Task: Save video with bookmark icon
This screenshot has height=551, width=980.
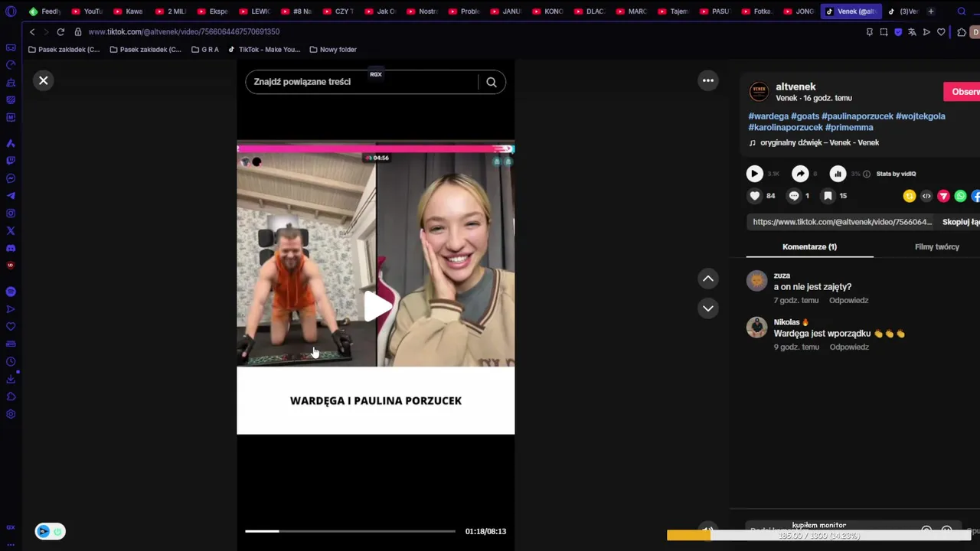Action: coord(828,196)
